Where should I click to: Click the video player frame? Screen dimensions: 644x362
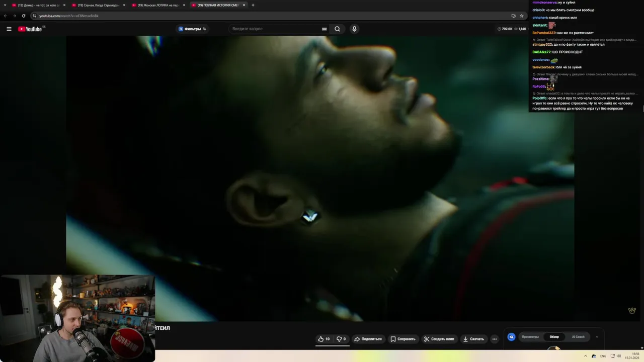tap(320, 178)
